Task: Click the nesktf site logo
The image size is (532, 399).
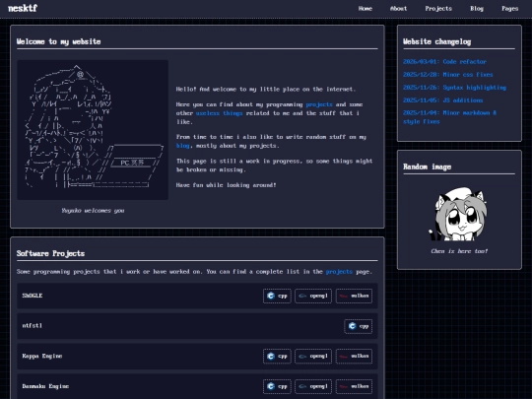Action: click(23, 8)
